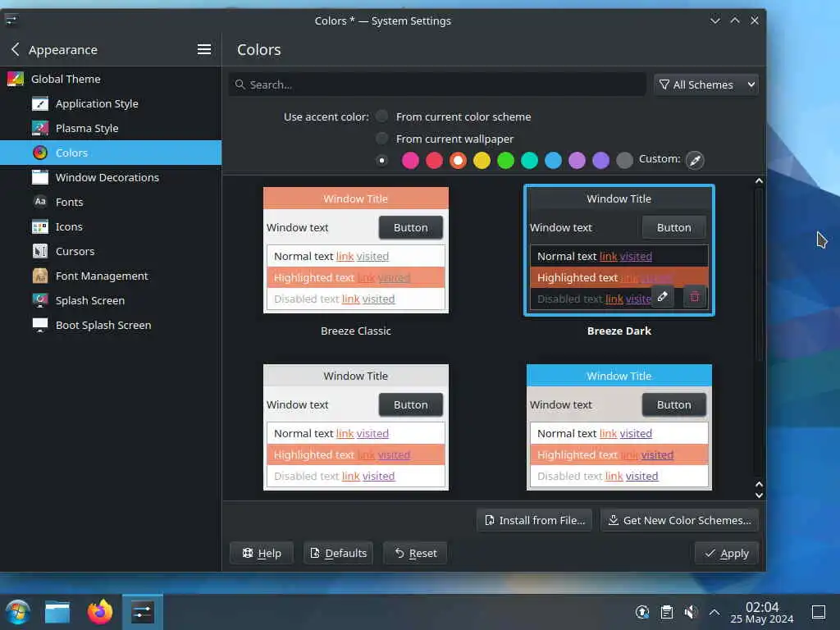This screenshot has width=840, height=630.
Task: Click the Icons category icon
Action: 40,226
